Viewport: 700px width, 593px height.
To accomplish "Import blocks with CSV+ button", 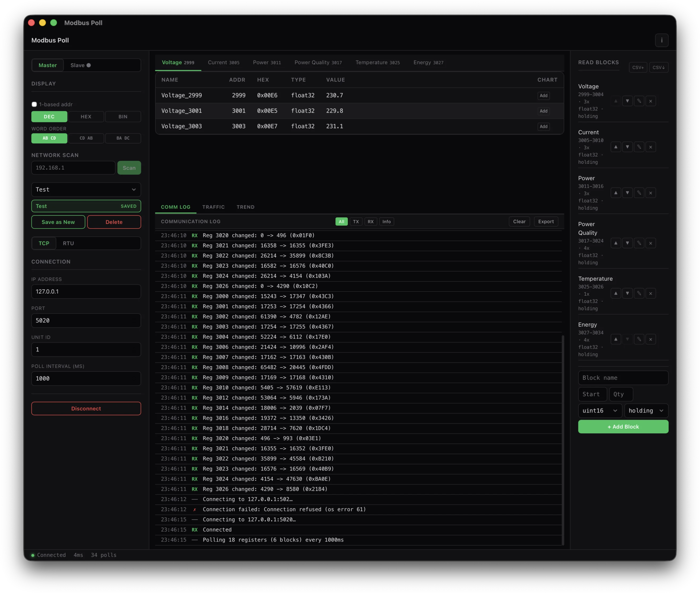I will 637,67.
